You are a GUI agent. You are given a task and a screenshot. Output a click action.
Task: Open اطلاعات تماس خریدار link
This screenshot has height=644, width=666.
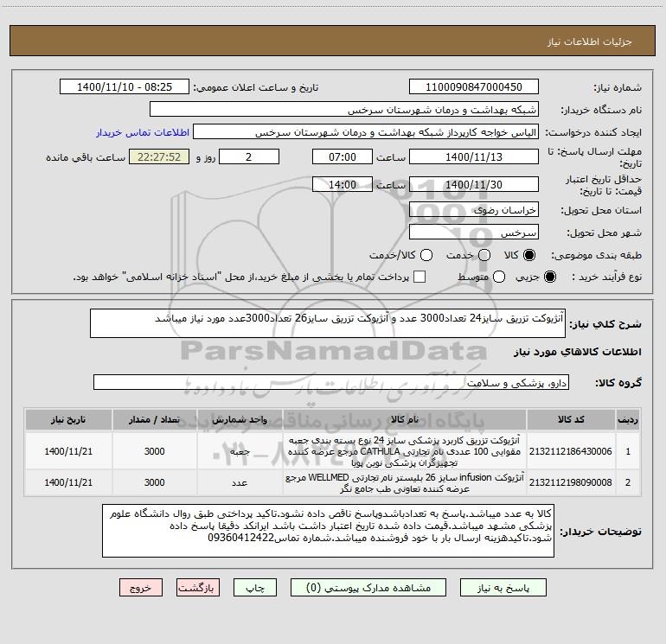143,132
